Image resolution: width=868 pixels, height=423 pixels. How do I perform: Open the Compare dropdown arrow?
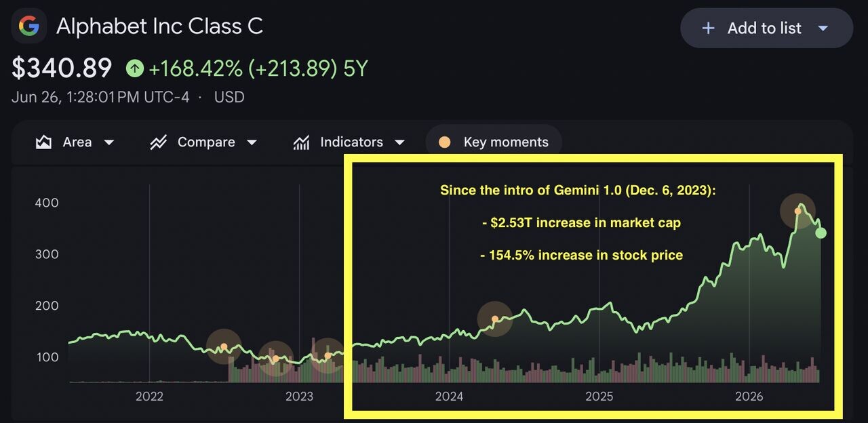(x=252, y=142)
